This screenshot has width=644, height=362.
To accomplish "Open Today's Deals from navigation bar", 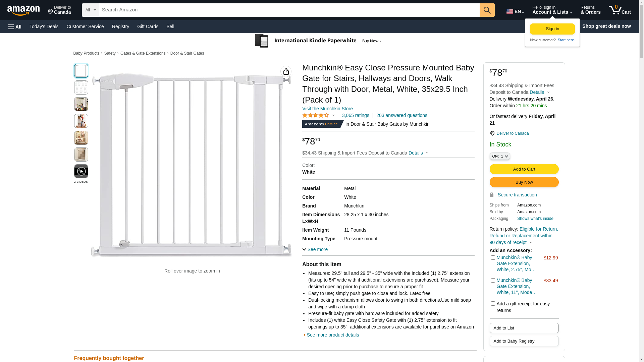I will [x=44, y=26].
